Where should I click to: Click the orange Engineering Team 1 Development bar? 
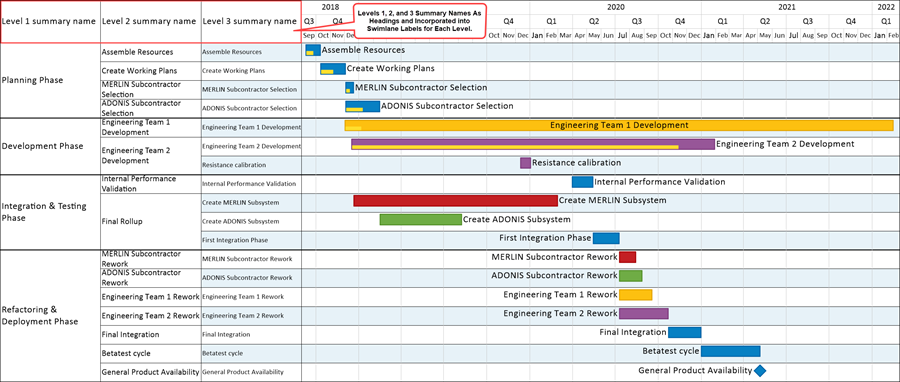619,125
